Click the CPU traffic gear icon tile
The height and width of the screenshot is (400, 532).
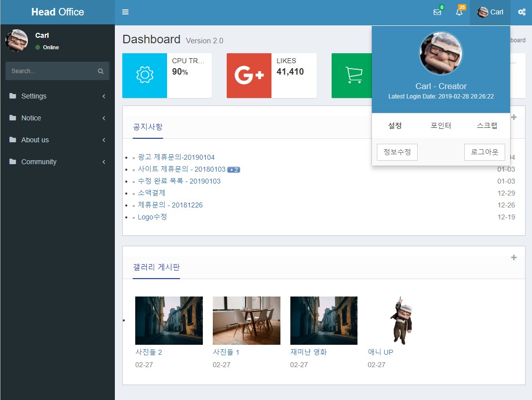click(x=145, y=76)
